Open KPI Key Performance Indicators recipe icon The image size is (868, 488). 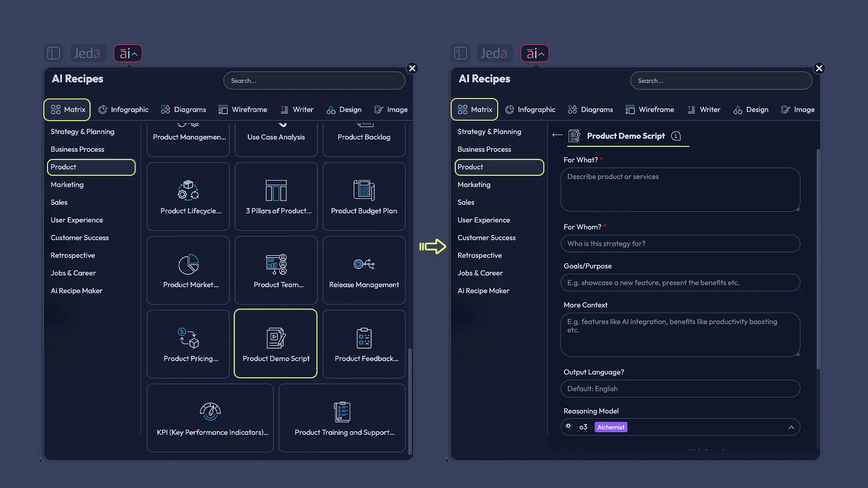tap(210, 412)
